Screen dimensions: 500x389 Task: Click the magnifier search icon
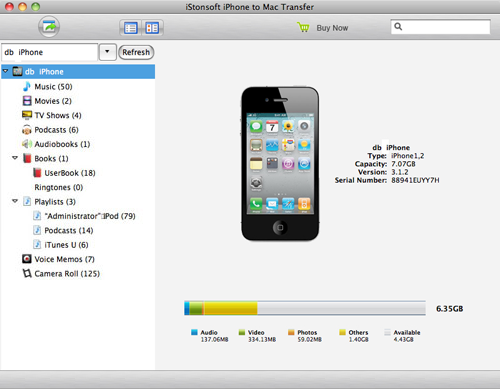tap(398, 26)
